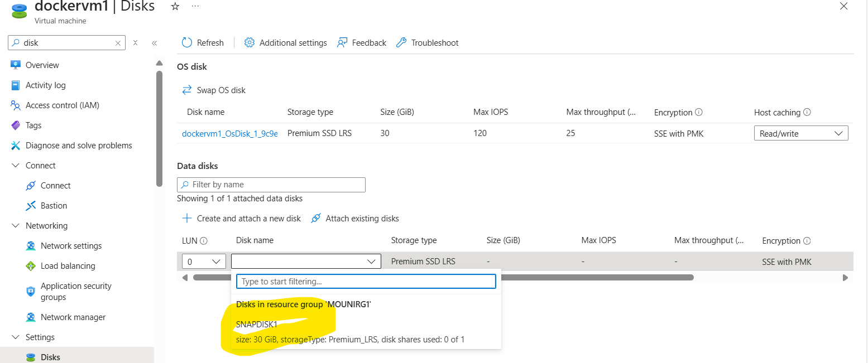This screenshot has height=363, width=868.
Task: Click SSE with PMK in the data disk row
Action: click(x=787, y=262)
